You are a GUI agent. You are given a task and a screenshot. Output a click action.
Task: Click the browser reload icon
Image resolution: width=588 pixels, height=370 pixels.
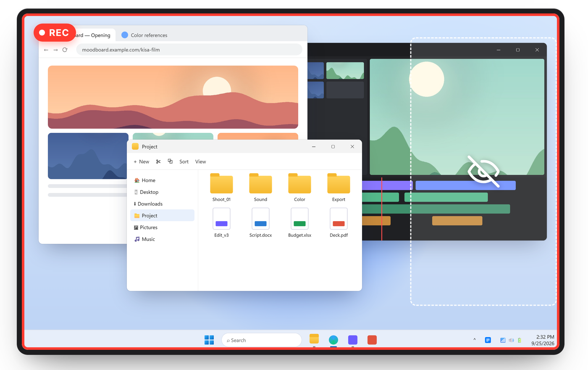(x=65, y=50)
